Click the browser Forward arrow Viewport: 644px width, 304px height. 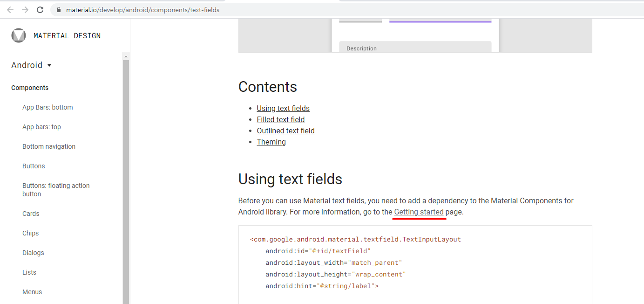click(x=25, y=10)
